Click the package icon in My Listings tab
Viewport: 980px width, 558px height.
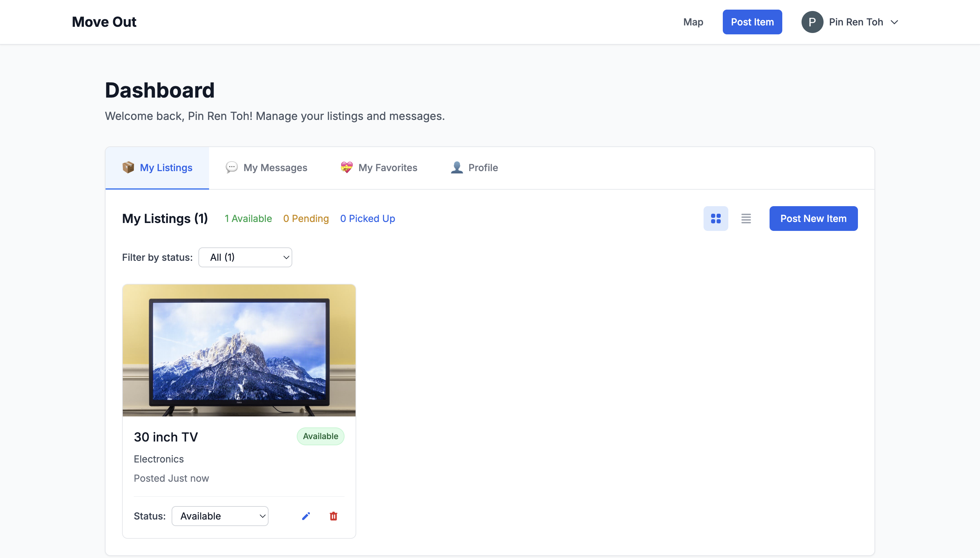(128, 167)
